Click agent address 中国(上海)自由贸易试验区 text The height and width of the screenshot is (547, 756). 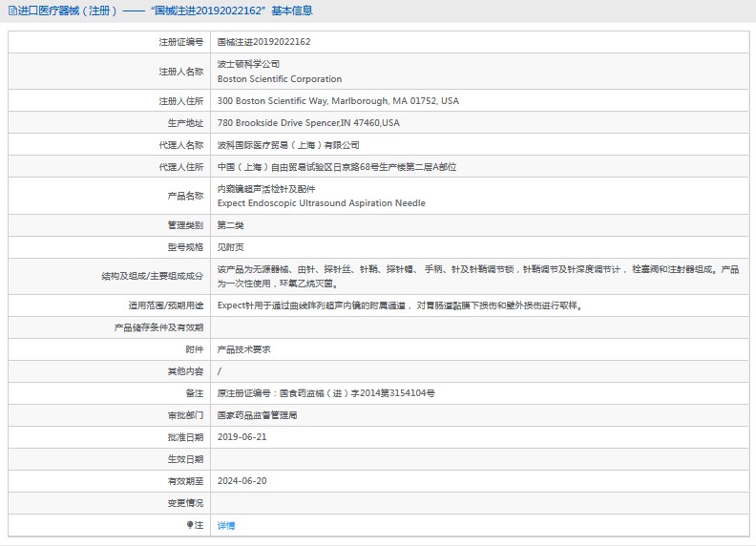click(x=337, y=167)
